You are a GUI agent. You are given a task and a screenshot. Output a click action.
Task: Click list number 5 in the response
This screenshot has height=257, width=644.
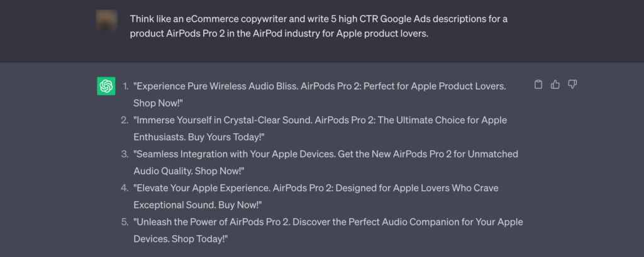(x=125, y=222)
